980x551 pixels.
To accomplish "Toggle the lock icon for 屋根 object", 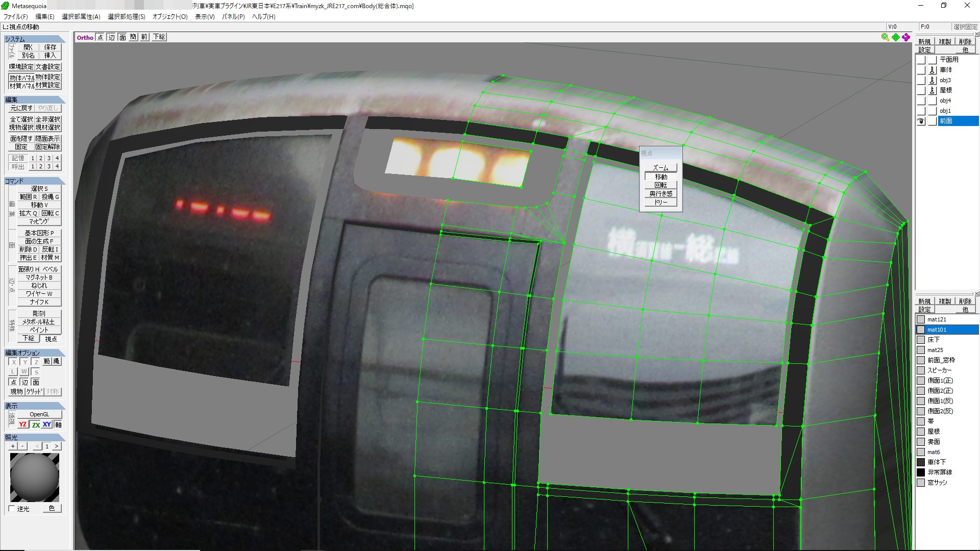I will pos(932,90).
